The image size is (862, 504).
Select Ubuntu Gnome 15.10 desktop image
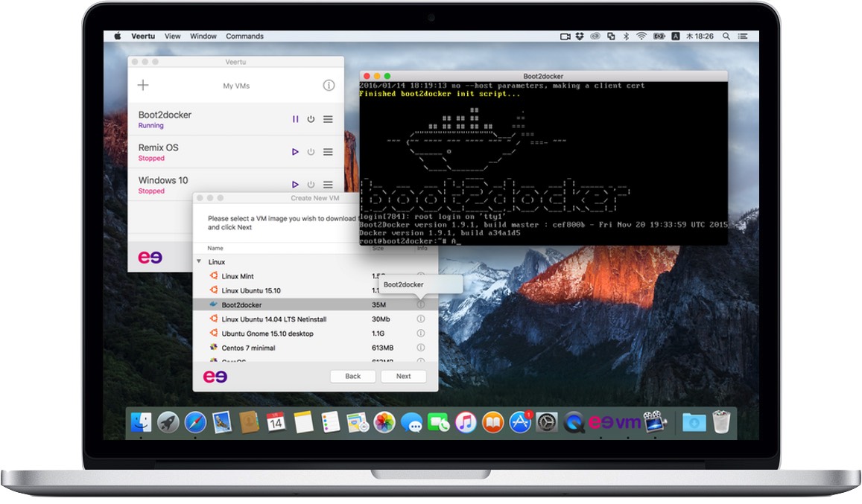pyautogui.click(x=315, y=333)
